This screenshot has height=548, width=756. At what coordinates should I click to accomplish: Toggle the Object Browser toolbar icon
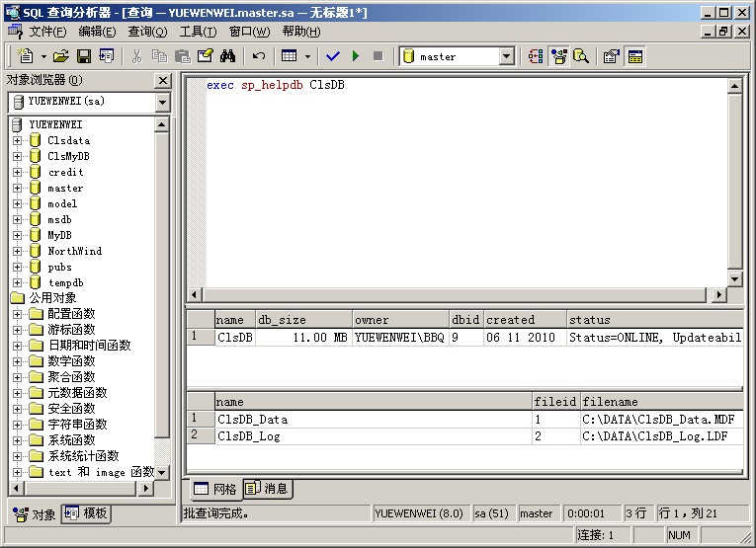pyautogui.click(x=558, y=56)
